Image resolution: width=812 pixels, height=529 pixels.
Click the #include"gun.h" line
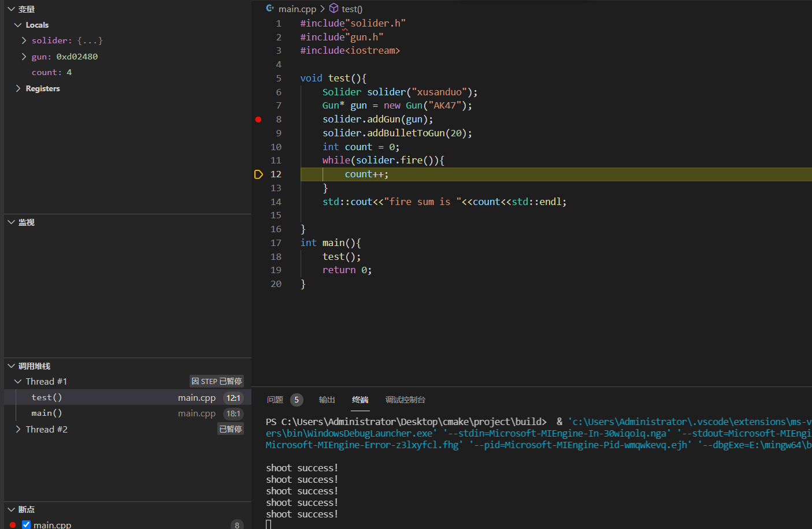coord(342,37)
